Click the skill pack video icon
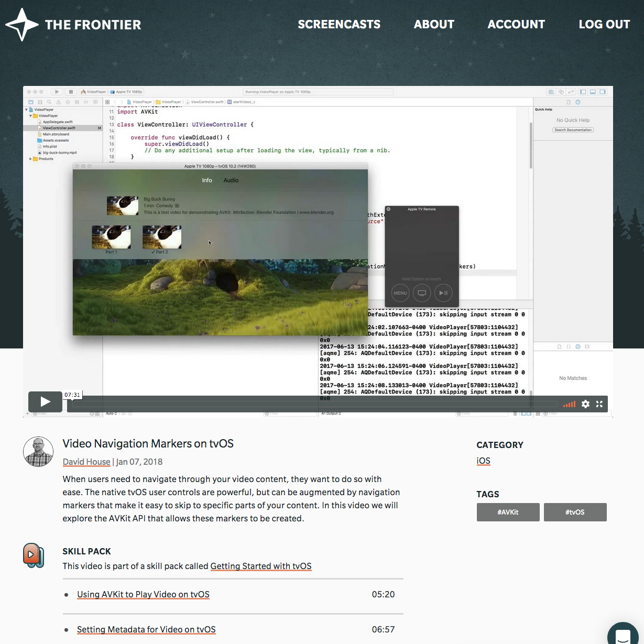The image size is (644, 644). coord(34,555)
